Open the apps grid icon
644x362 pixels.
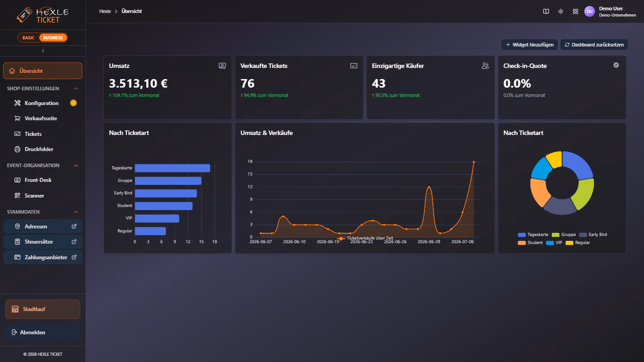576,12
